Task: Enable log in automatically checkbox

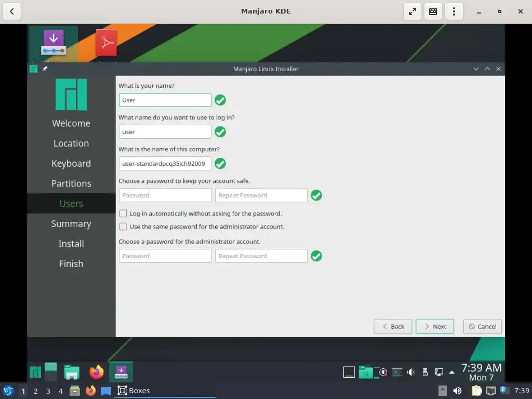Action: coord(123,214)
